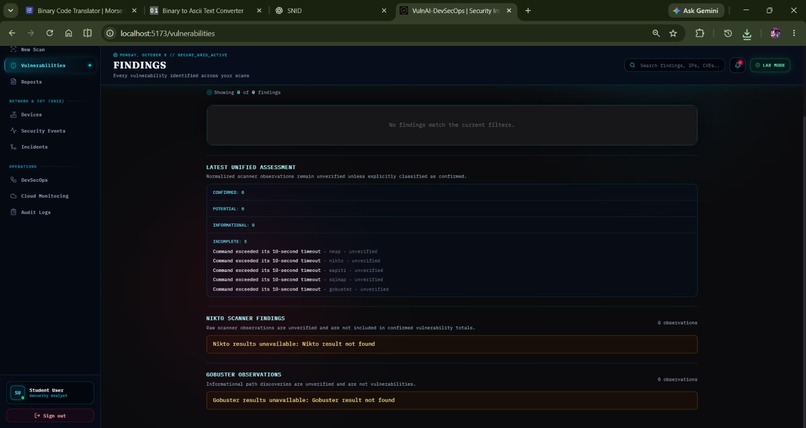Open a new browser tab

click(528, 11)
